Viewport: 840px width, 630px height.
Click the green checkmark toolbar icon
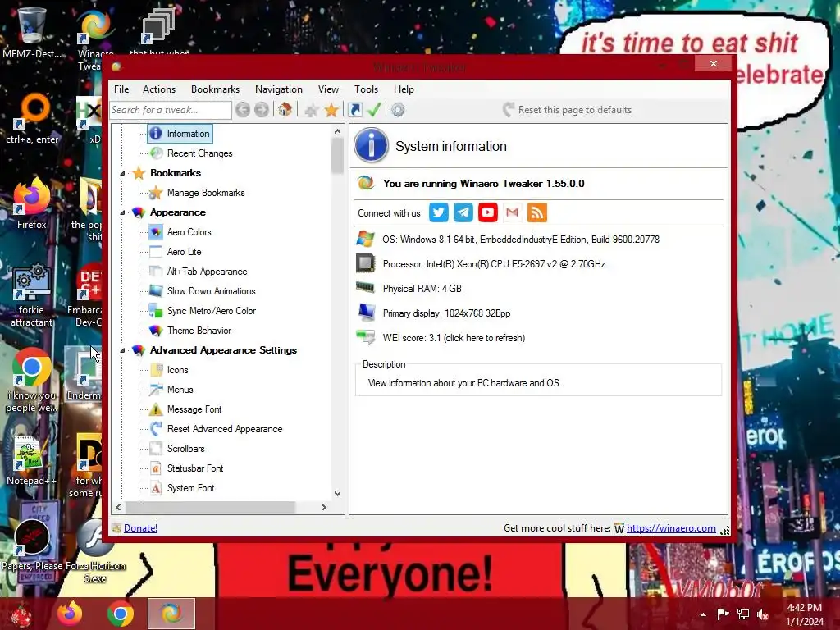(x=374, y=110)
